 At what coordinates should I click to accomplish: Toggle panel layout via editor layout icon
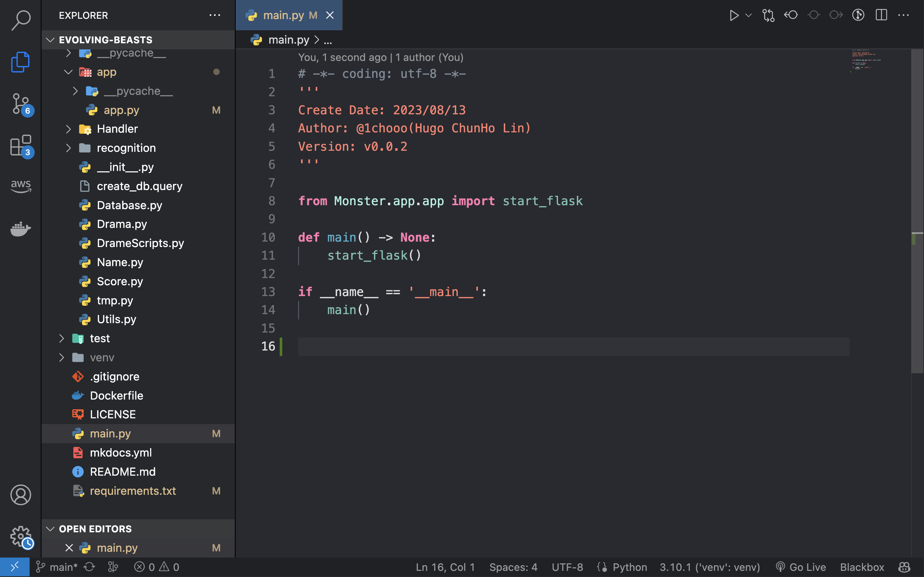point(881,15)
